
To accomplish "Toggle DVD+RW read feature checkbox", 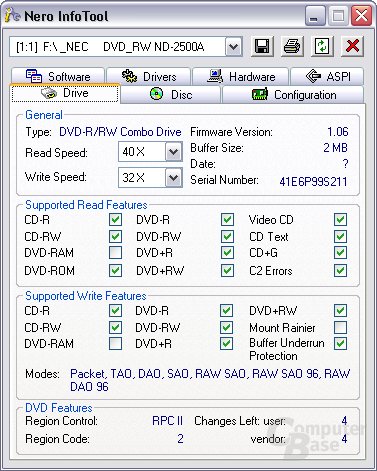I will tap(227, 270).
